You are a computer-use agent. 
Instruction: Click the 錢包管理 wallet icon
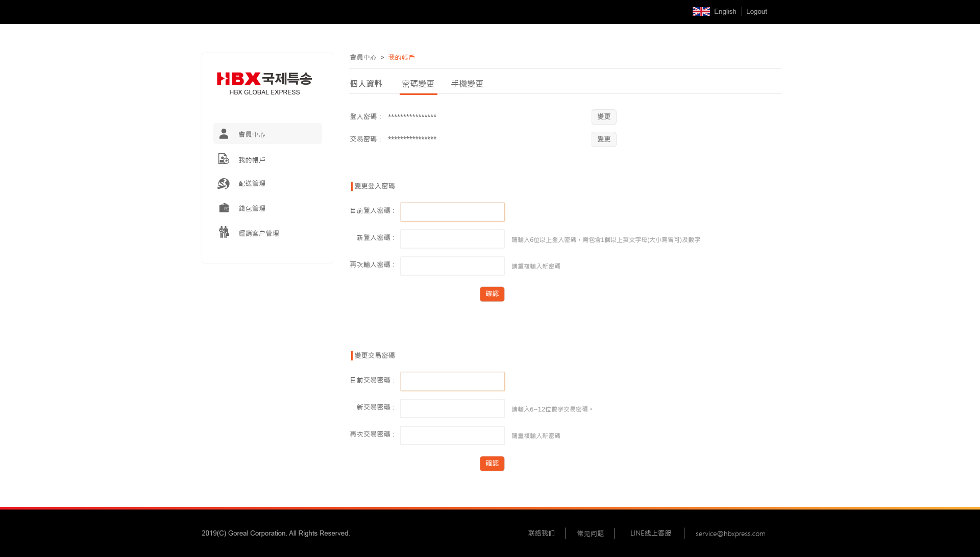click(x=224, y=208)
